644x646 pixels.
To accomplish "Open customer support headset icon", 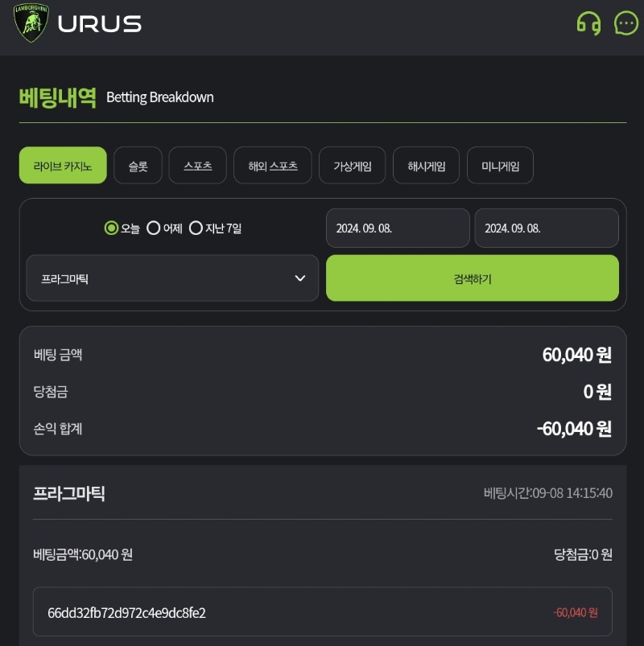I will click(588, 23).
